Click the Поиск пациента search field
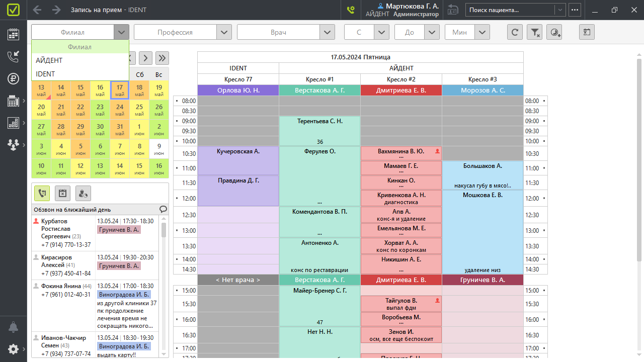This screenshot has width=644, height=362. click(x=510, y=10)
